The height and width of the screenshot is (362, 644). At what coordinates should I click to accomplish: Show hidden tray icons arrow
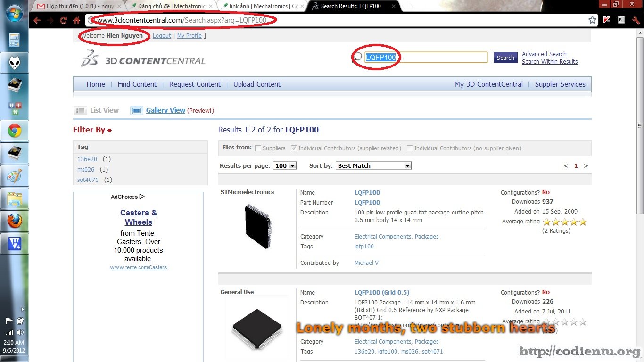point(22,310)
